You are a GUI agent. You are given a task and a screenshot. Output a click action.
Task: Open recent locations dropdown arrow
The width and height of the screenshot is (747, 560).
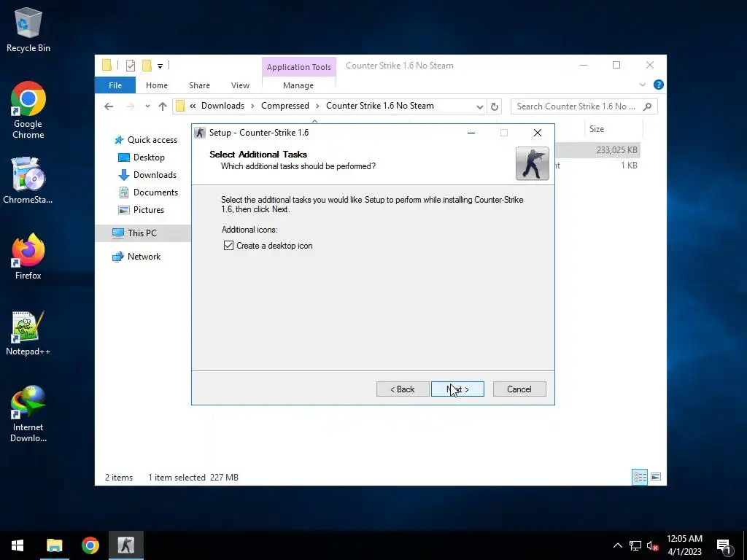tap(147, 106)
